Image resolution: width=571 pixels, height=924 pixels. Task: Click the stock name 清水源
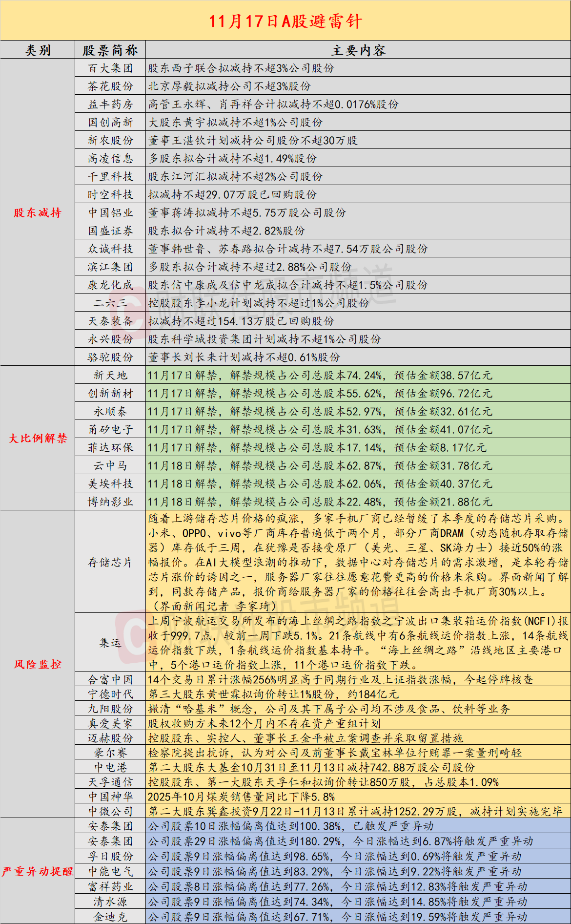pyautogui.click(x=110, y=902)
